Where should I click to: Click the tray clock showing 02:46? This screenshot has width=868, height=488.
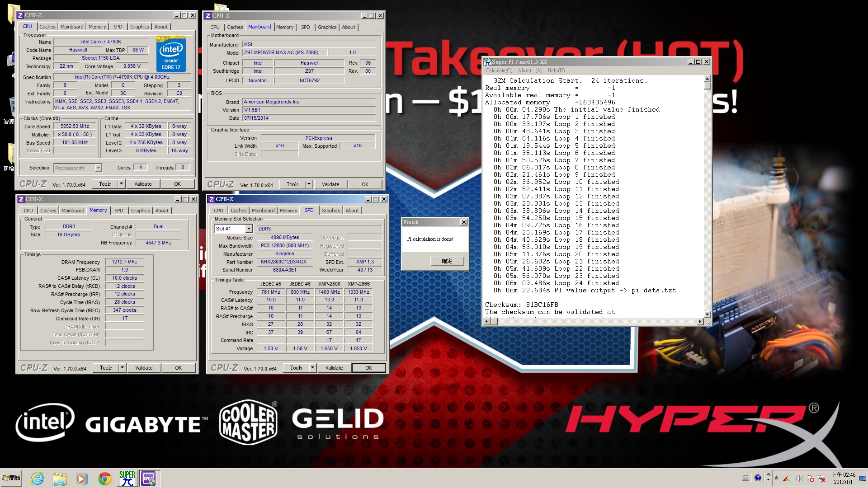point(843,478)
